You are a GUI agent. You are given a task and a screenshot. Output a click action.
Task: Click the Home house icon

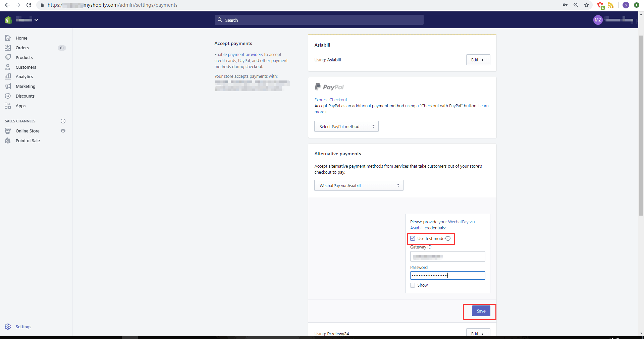click(8, 38)
